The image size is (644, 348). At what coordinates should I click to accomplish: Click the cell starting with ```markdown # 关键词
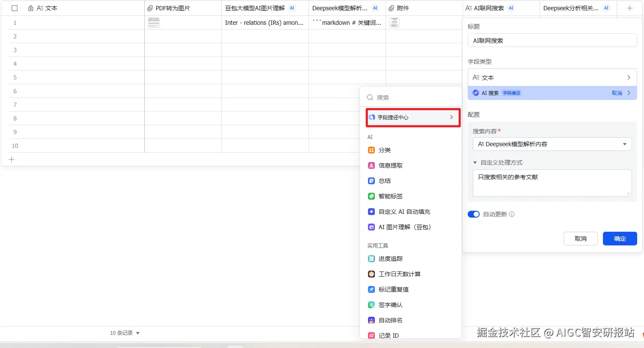347,23
